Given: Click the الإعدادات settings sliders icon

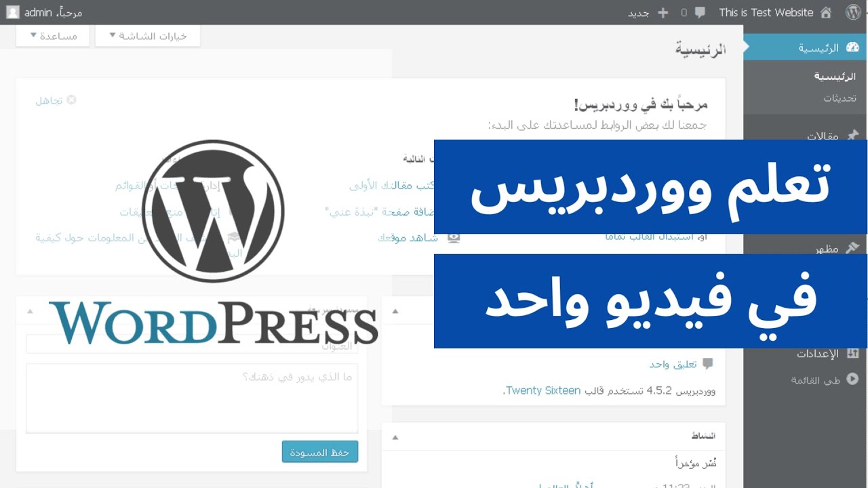Looking at the screenshot, I should 852,353.
